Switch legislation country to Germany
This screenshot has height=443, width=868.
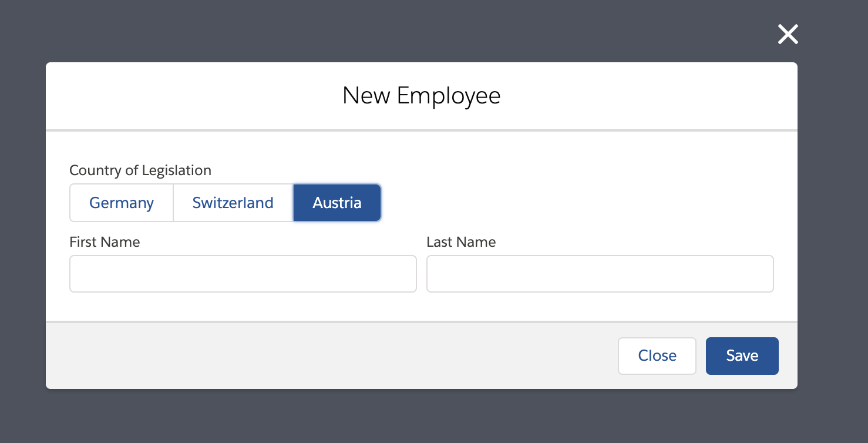click(122, 203)
